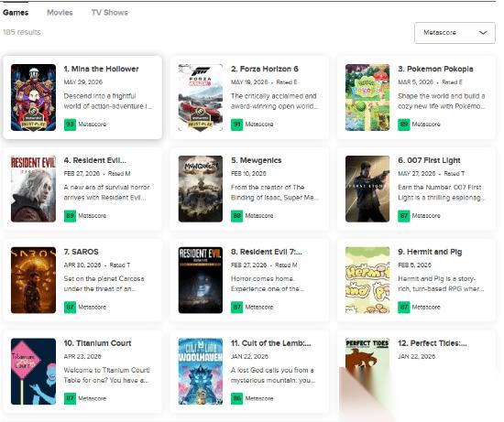The image size is (504, 422).
Task: Click the FEB 5, 2026 release date
Action: pos(414,265)
